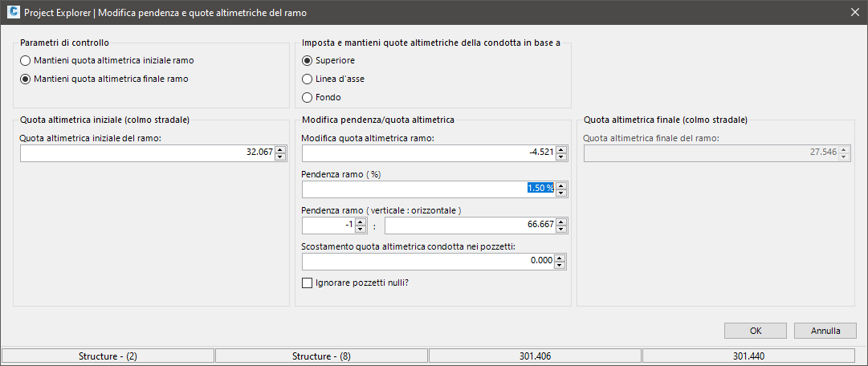This screenshot has height=366, width=868.
Task: Decrease Pendenza ramo percent value
Action: [561, 193]
